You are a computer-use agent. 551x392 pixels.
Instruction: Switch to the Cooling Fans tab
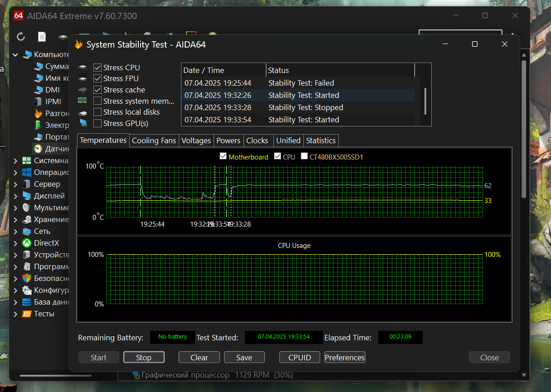click(x=154, y=140)
